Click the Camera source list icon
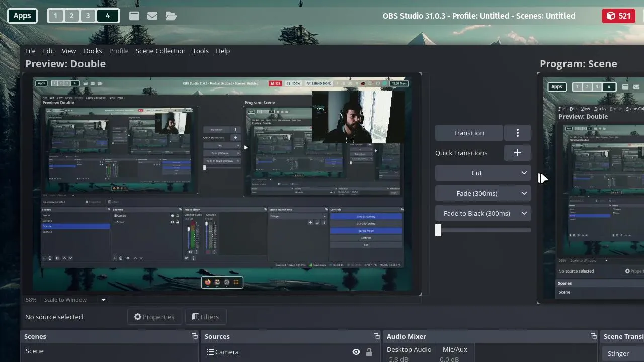This screenshot has height=362, width=644. (x=211, y=352)
